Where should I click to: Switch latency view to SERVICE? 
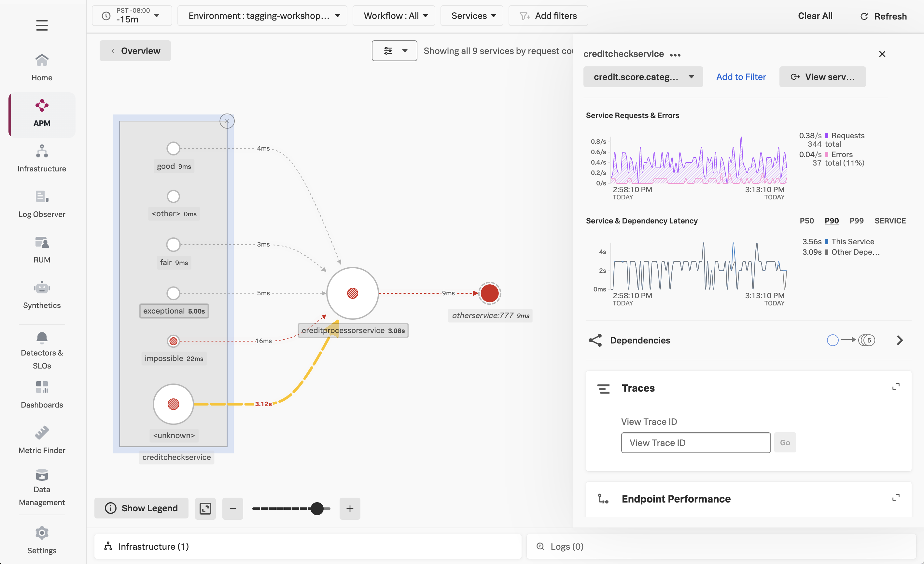(890, 221)
